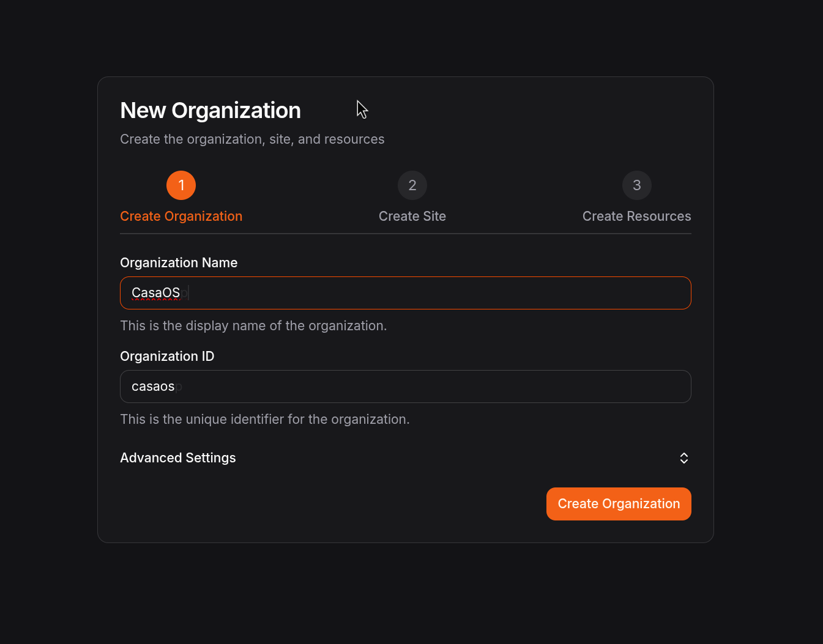Image resolution: width=823 pixels, height=644 pixels.
Task: Click the orange Create Organization step label
Action: (181, 217)
